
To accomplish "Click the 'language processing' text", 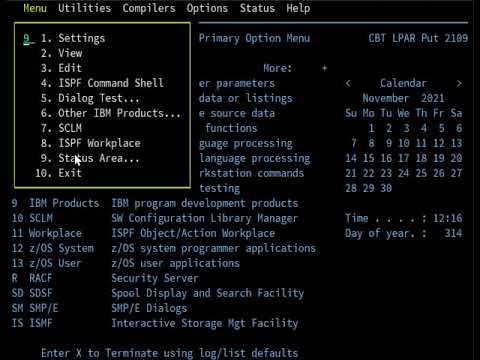I will point(255,158).
